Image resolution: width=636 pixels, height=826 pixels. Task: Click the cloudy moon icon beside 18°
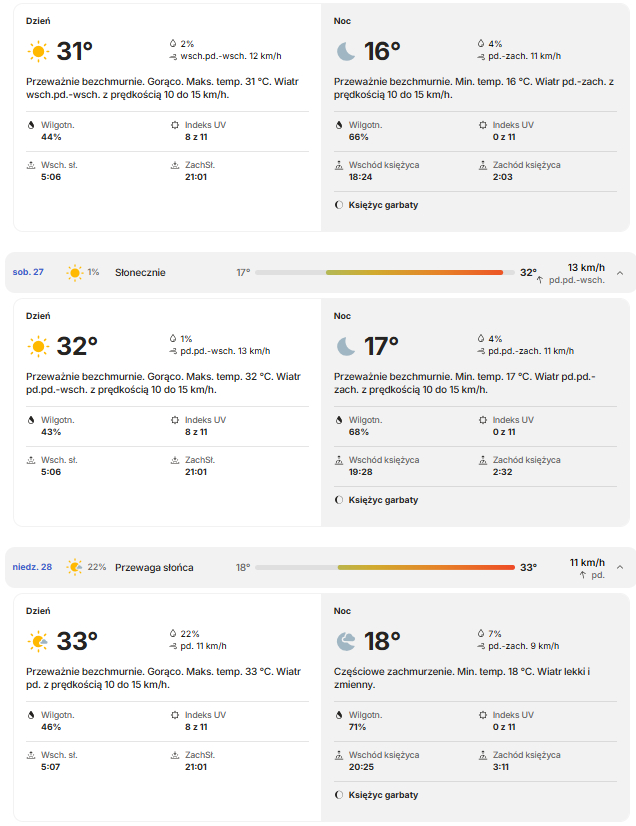tap(346, 642)
